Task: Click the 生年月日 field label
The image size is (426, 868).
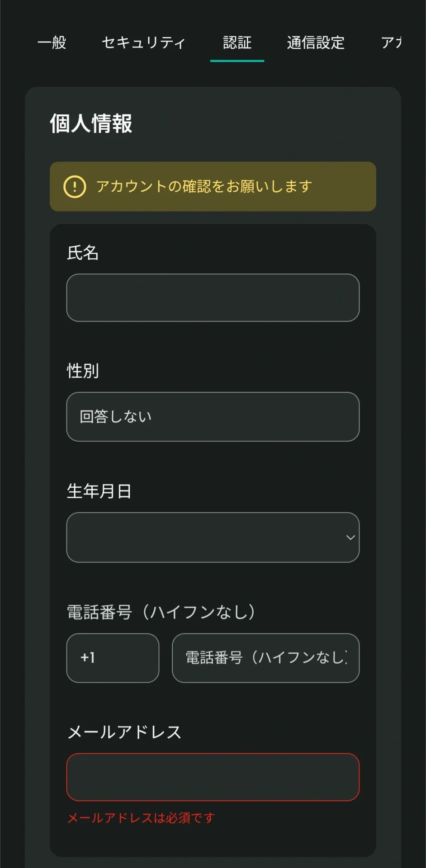Action: 99,491
